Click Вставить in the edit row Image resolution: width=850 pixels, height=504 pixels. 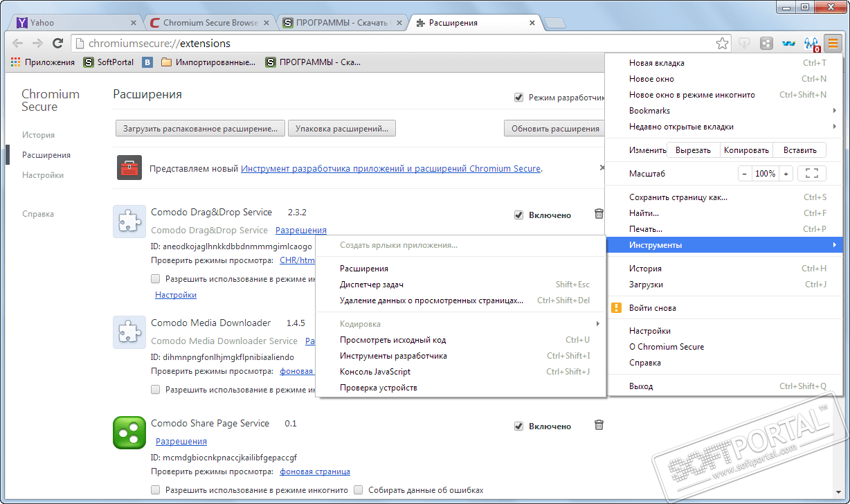(799, 150)
